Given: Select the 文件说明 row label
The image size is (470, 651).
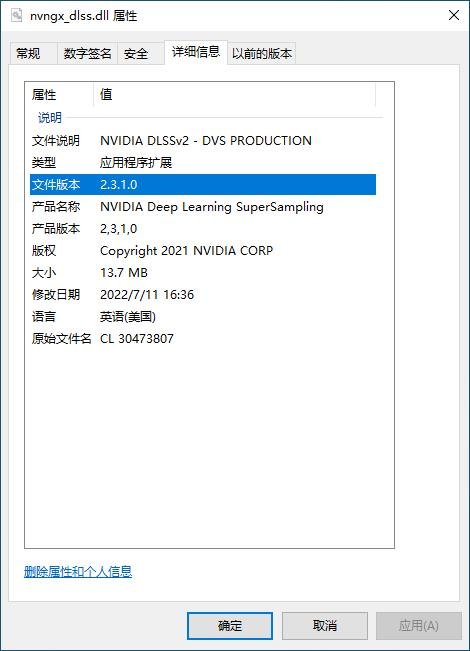Looking at the screenshot, I should pos(56,141).
